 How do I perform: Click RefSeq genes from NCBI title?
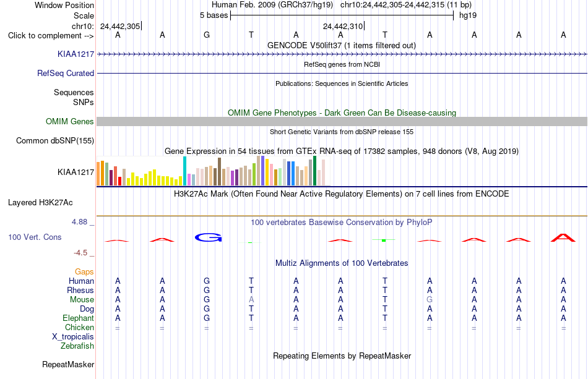pos(342,64)
